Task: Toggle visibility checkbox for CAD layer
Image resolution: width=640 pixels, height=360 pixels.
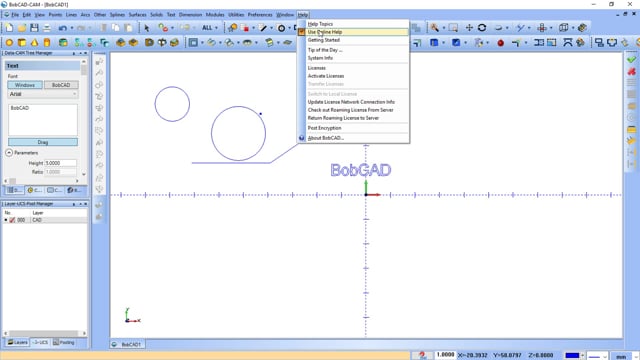Action: (x=12, y=220)
